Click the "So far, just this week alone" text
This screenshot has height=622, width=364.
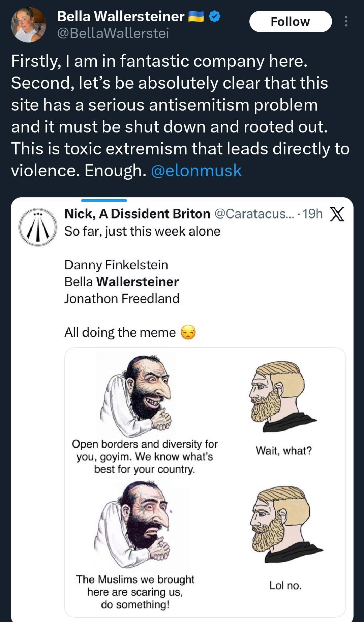click(142, 231)
